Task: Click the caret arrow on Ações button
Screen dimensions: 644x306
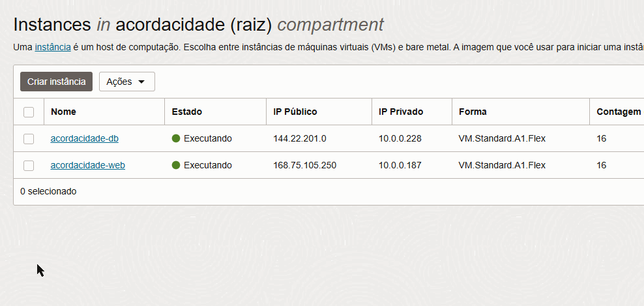Action: tap(141, 82)
